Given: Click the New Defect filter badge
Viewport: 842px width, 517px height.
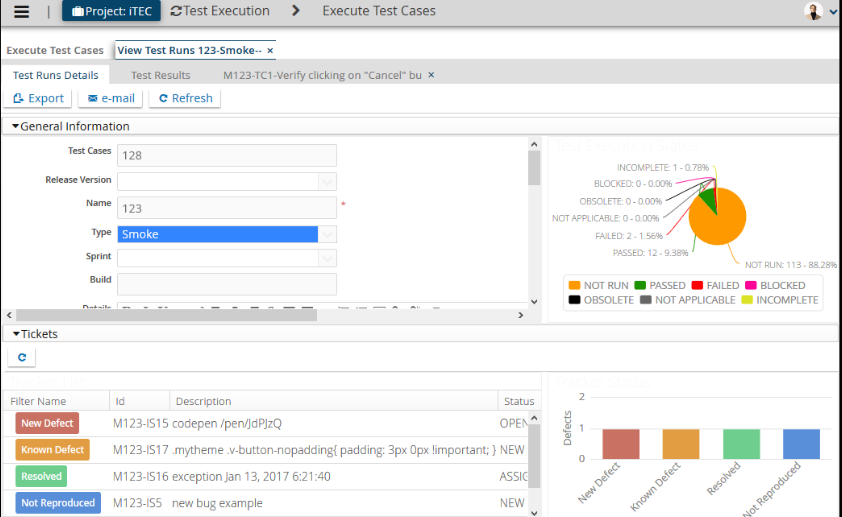Looking at the screenshot, I should (x=47, y=423).
